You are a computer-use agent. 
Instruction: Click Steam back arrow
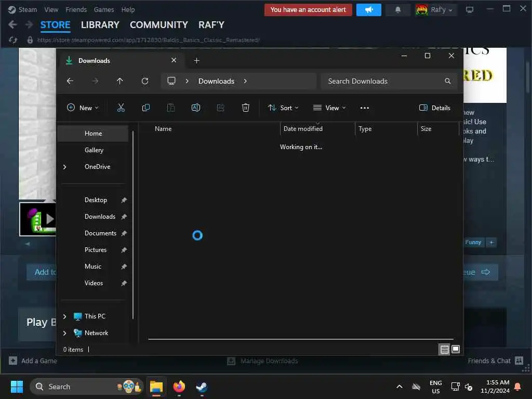tap(12, 24)
